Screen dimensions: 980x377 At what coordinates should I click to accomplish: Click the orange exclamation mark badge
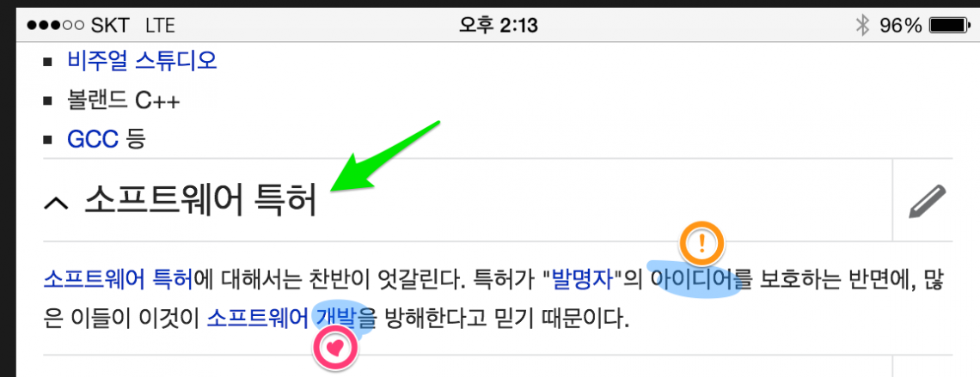[x=701, y=242]
